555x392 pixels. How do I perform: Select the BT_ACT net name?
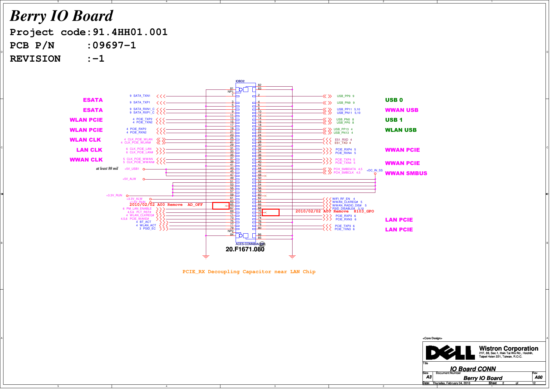[145, 222]
